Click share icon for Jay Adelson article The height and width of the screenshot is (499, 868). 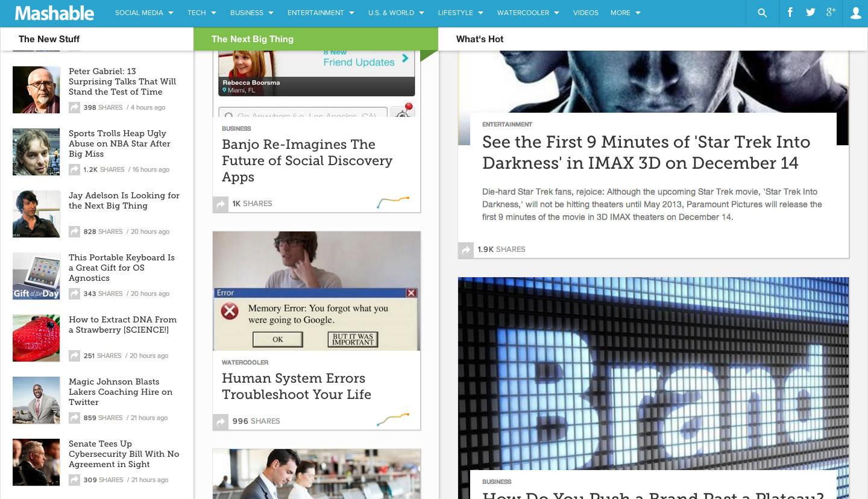74,231
